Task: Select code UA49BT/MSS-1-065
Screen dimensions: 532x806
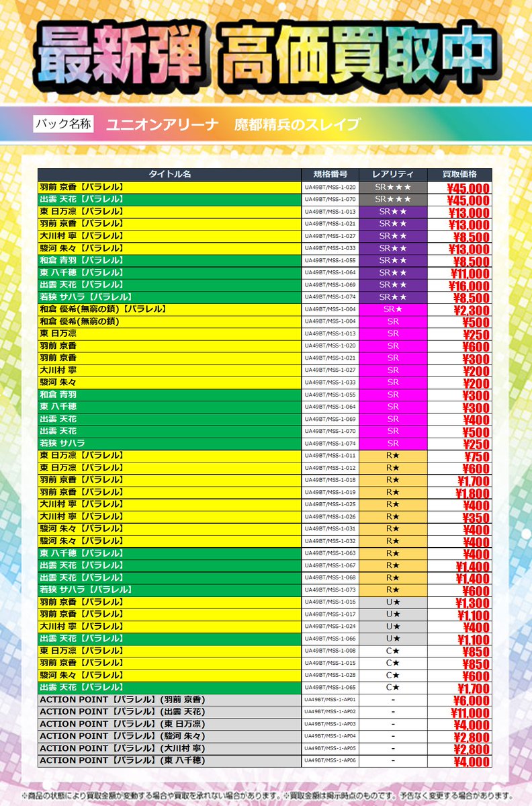Action: click(x=330, y=687)
